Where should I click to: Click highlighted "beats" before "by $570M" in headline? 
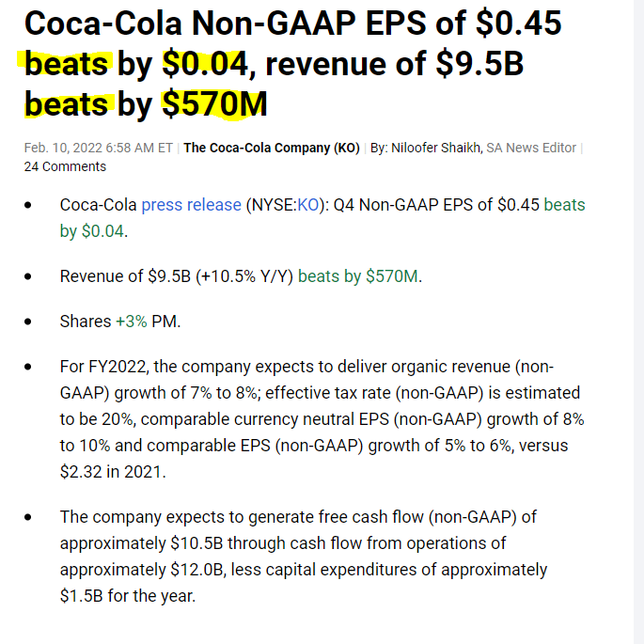pos(67,104)
